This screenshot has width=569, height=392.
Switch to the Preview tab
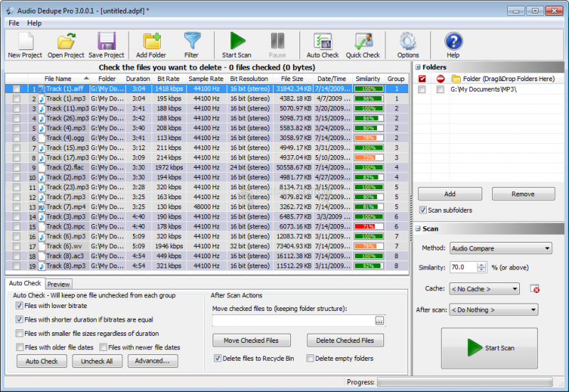pos(58,284)
